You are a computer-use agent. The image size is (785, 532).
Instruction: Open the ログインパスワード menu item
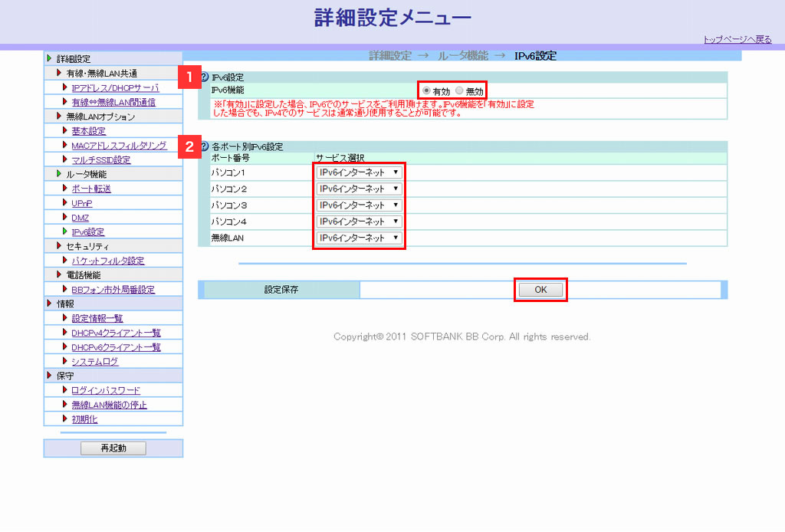[106, 390]
